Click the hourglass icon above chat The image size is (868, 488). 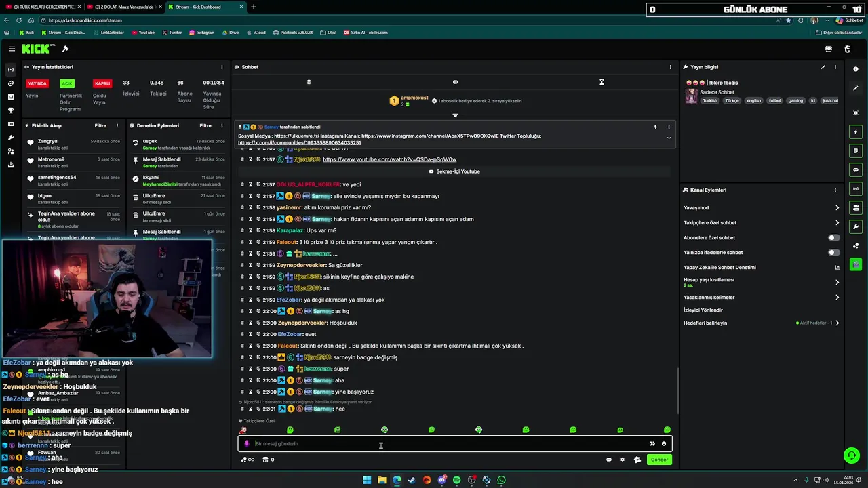(601, 82)
